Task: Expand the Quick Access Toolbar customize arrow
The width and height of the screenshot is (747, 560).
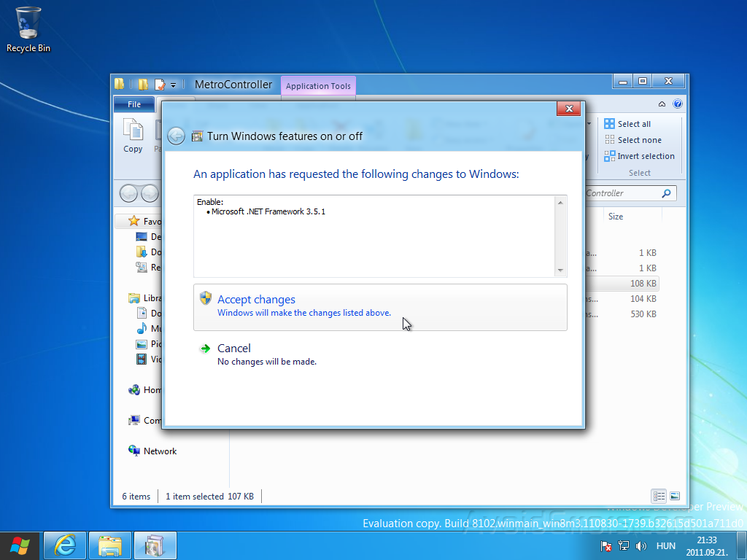Action: point(173,85)
